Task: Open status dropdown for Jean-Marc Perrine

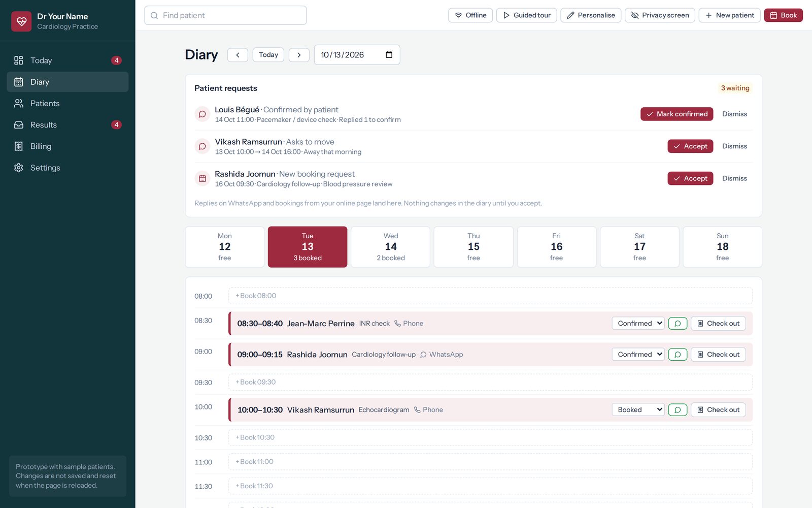Action: (x=638, y=324)
